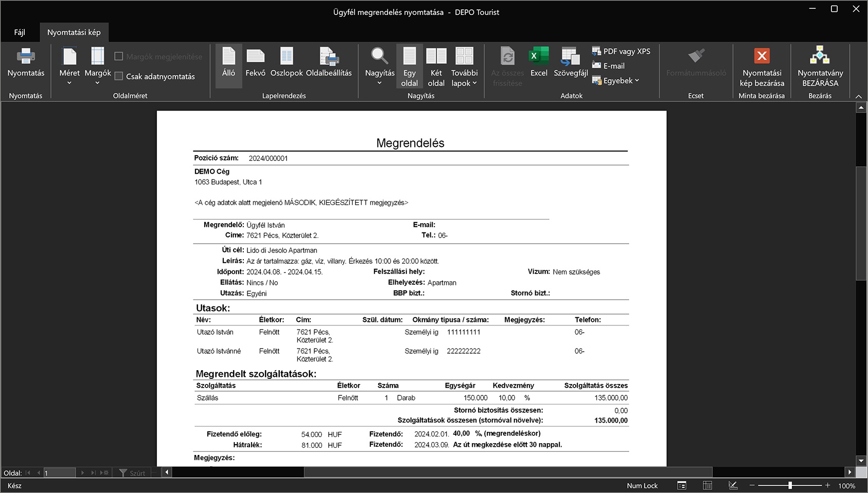This screenshot has width=868, height=493.
Task: Export as Szövegfájl text file
Action: 571,57
